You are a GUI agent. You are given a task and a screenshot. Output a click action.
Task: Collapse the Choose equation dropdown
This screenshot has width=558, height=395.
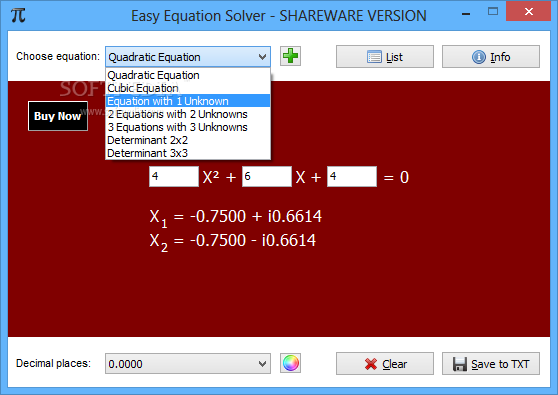tap(262, 57)
